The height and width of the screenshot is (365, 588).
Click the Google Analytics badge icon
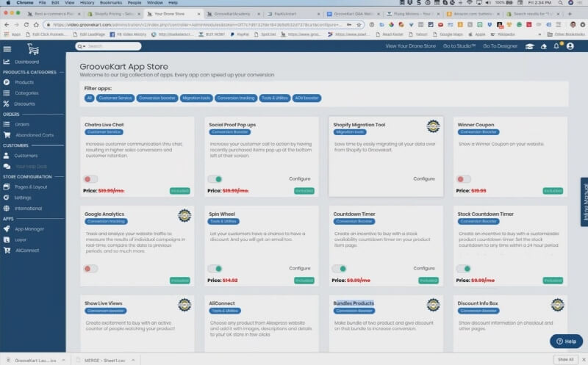tap(184, 215)
